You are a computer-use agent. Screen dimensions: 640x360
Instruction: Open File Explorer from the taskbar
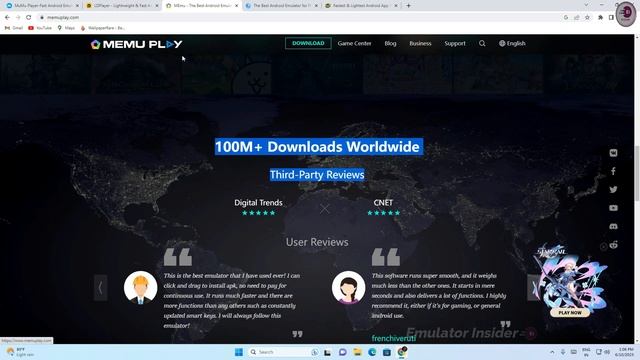click(x=357, y=352)
